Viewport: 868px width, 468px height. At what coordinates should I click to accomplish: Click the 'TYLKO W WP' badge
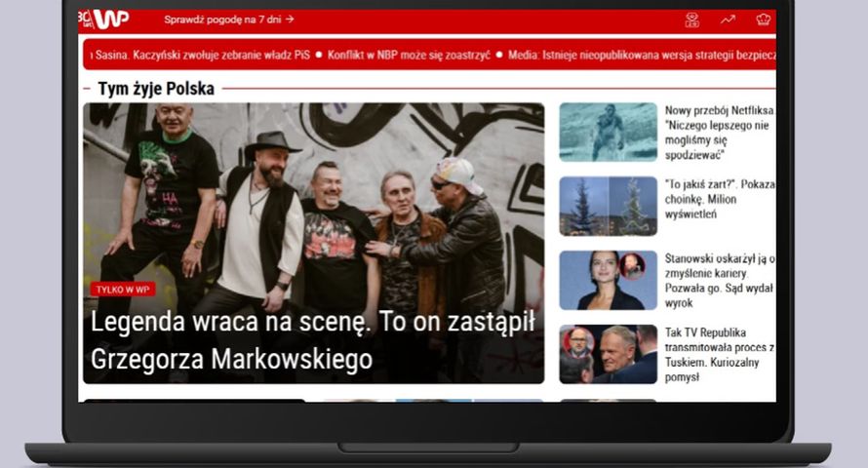coord(123,290)
